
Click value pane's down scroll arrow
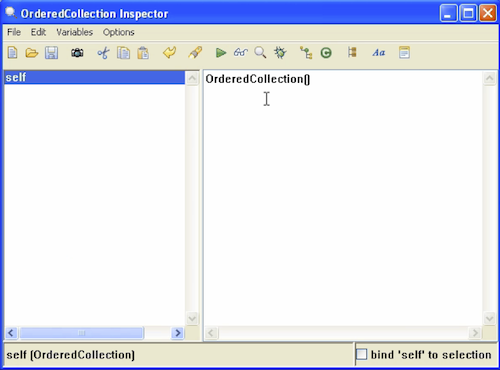point(489,318)
